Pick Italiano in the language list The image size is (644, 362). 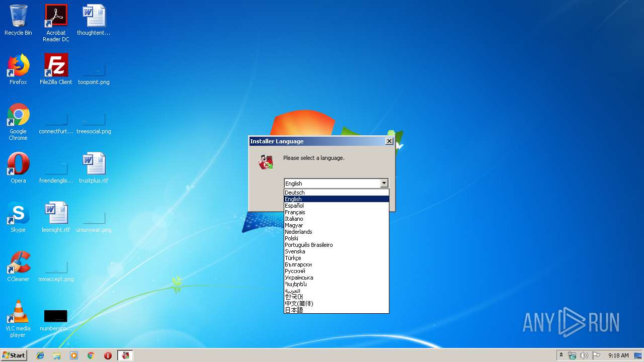click(336, 219)
